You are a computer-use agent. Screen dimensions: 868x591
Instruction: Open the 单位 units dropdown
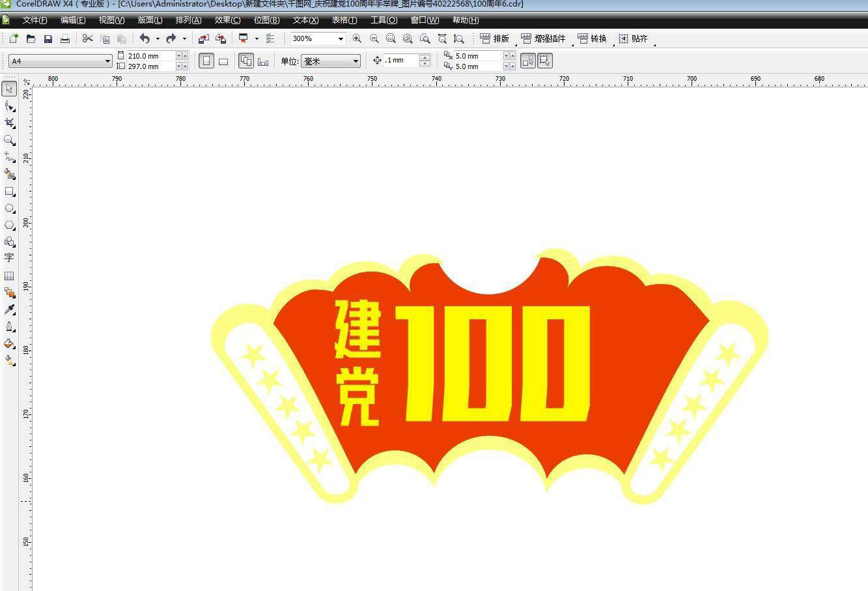coord(356,61)
